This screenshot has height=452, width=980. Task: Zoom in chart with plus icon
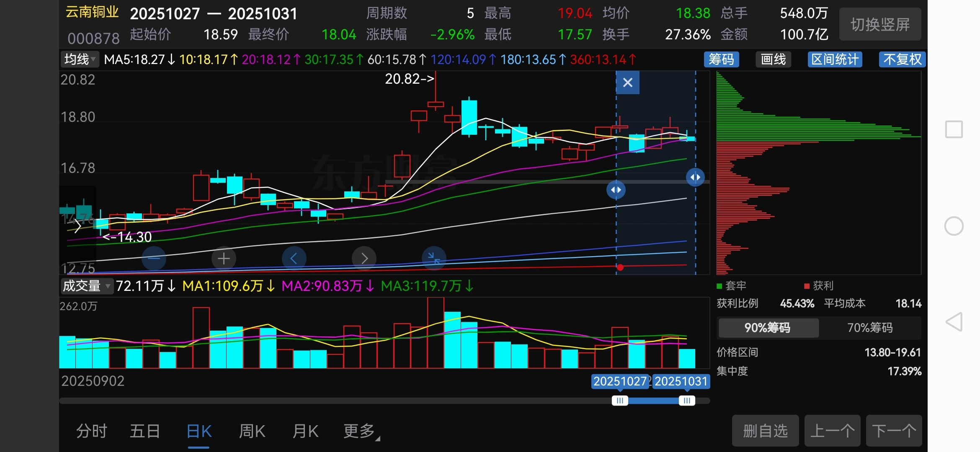pyautogui.click(x=224, y=258)
